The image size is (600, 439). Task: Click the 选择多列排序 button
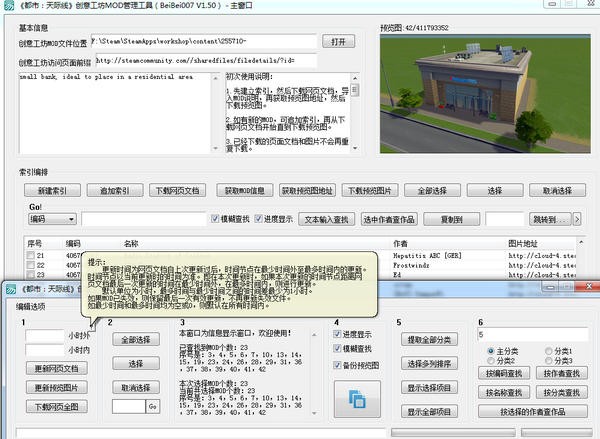pos(429,364)
